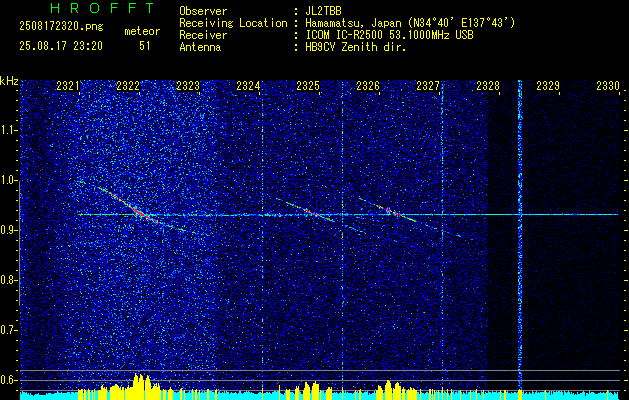Click Hamamatsu, Japan coordinates text
The image size is (629, 400).
click(x=410, y=23)
